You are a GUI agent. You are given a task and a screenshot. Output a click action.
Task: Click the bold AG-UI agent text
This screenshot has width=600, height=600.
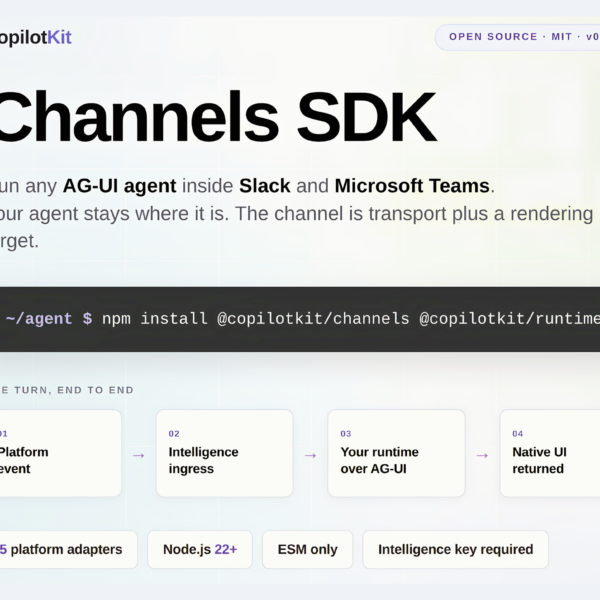click(x=120, y=186)
